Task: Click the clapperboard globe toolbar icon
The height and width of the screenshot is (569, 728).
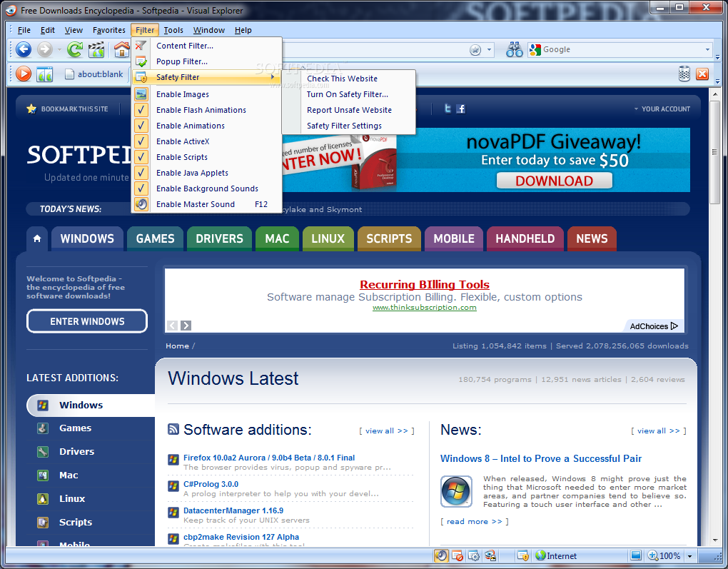Action: click(x=96, y=49)
